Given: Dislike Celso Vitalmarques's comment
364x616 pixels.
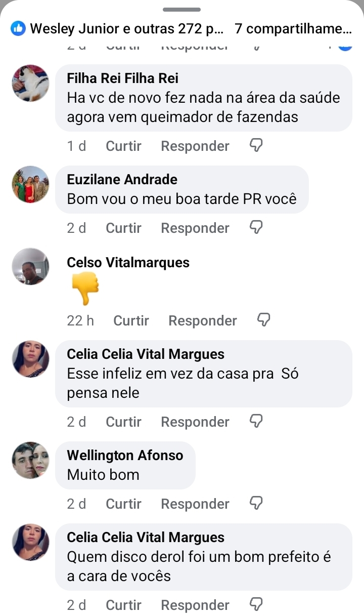Looking at the screenshot, I should click(x=264, y=320).
